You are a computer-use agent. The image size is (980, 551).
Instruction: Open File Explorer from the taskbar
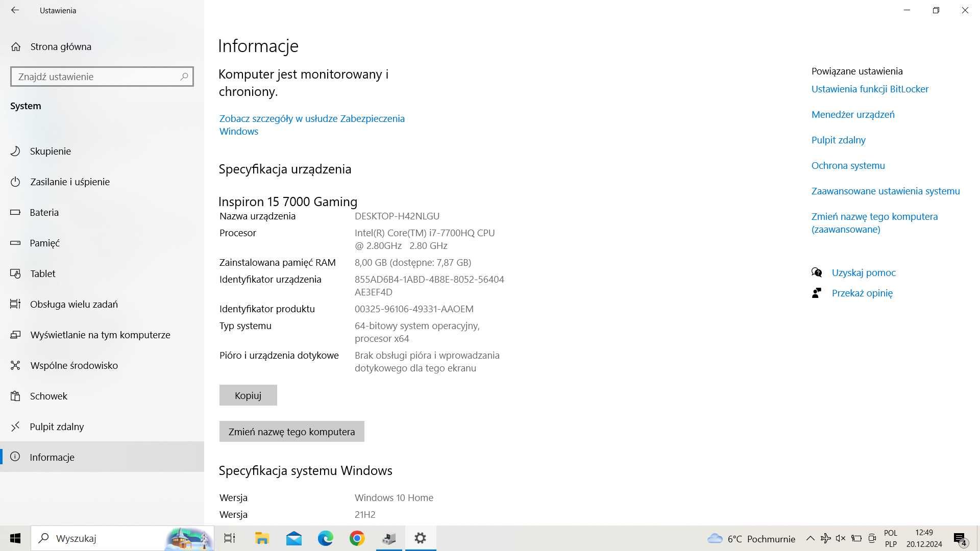pos(262,538)
